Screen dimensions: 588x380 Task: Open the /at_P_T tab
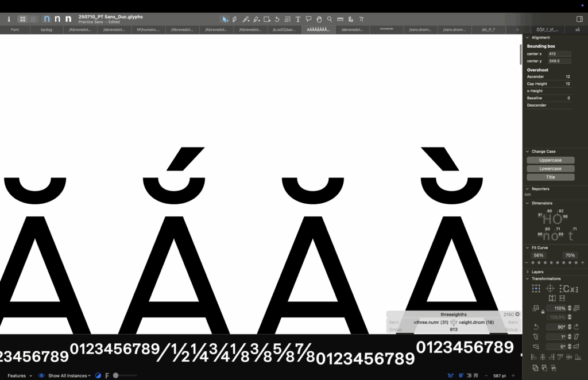click(x=488, y=30)
